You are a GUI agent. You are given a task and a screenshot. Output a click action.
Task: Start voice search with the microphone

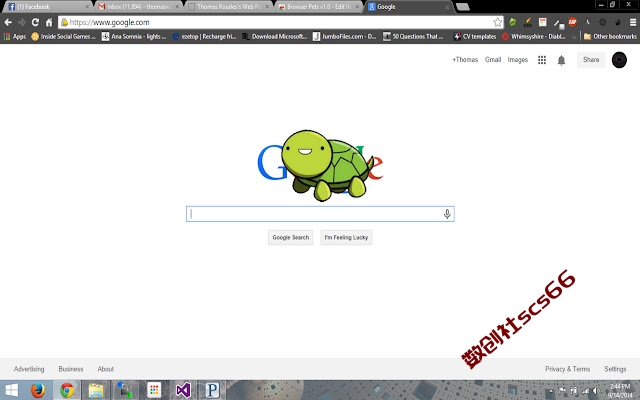[x=447, y=214]
